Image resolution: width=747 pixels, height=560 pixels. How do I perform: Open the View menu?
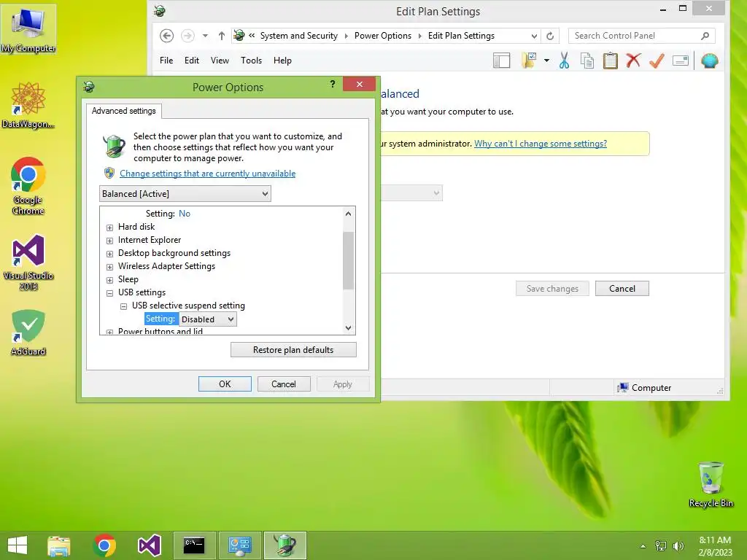click(x=220, y=61)
